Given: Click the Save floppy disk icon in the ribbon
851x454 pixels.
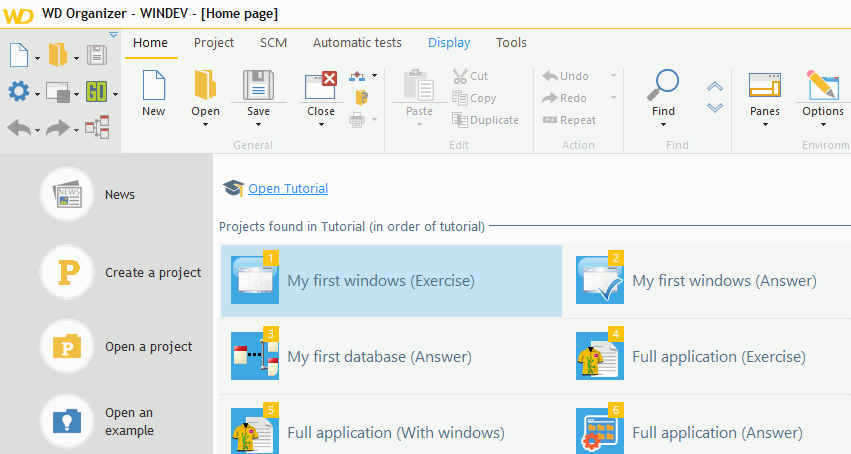Looking at the screenshot, I should pos(258,85).
